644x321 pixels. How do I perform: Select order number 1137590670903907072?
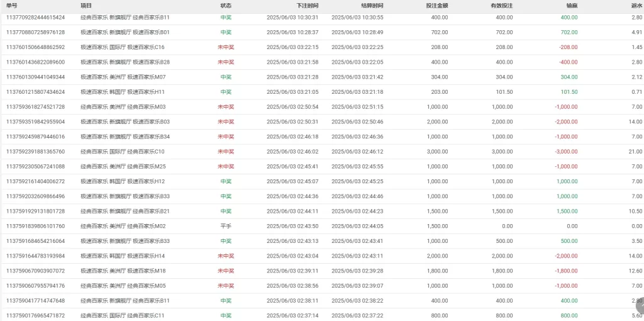[35, 271]
